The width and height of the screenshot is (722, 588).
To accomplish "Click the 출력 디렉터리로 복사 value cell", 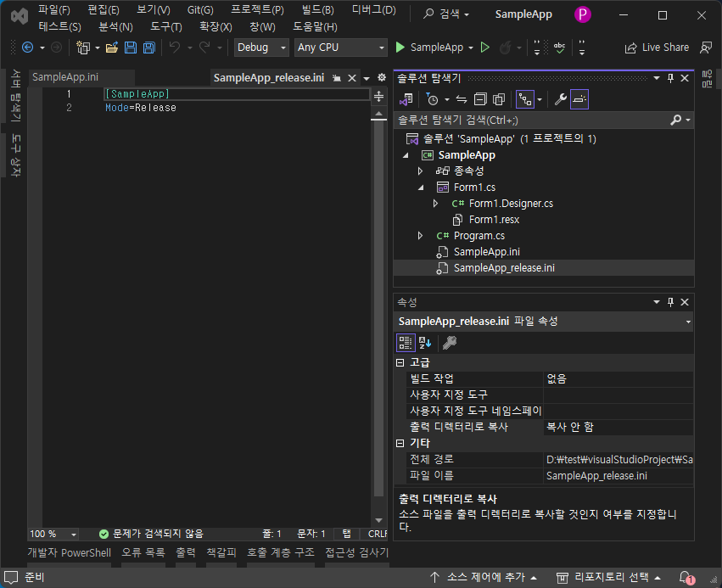I will tap(618, 427).
